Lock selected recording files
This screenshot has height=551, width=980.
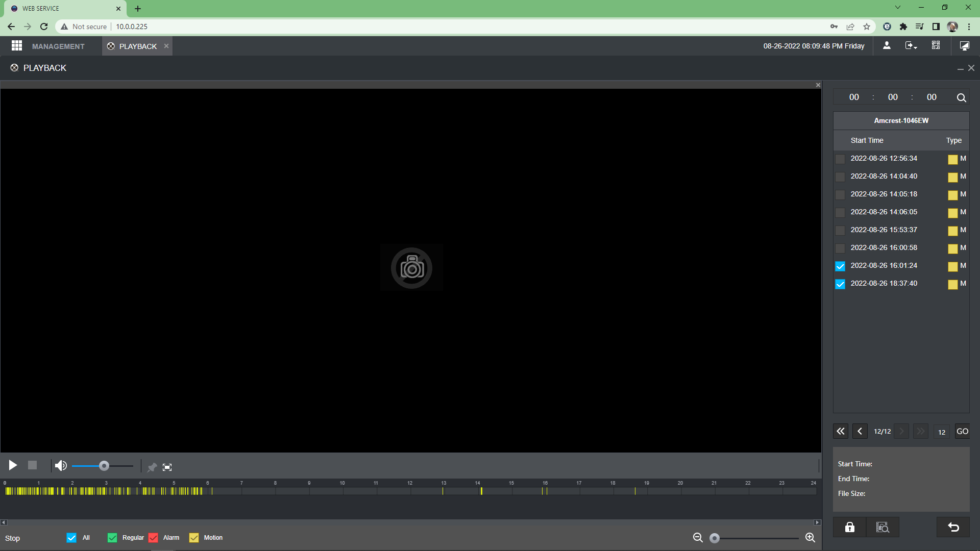coord(849,527)
